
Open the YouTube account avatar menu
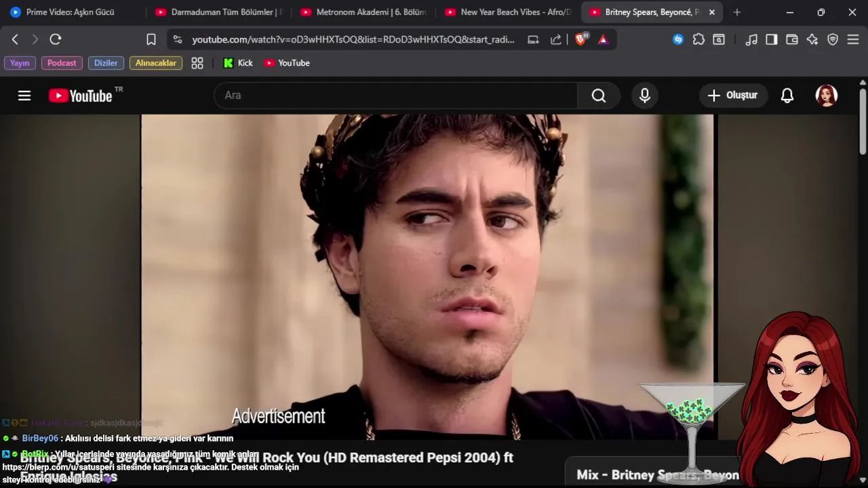pos(827,96)
